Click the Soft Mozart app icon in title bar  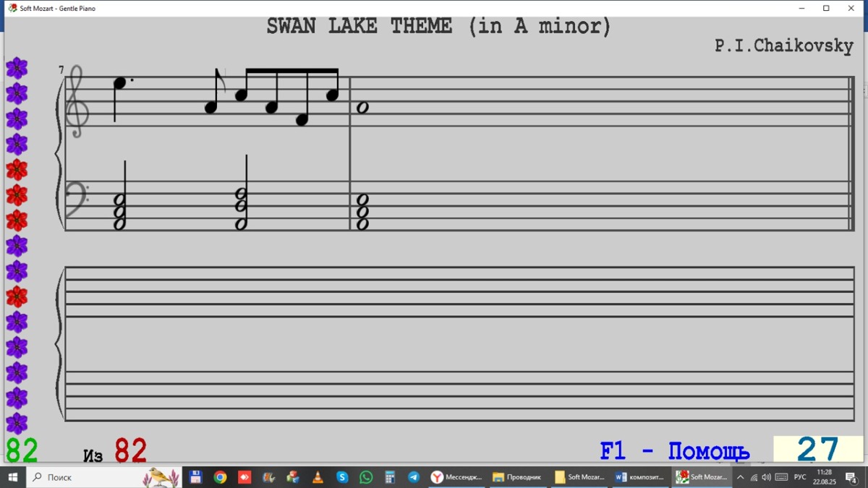[x=12, y=9]
